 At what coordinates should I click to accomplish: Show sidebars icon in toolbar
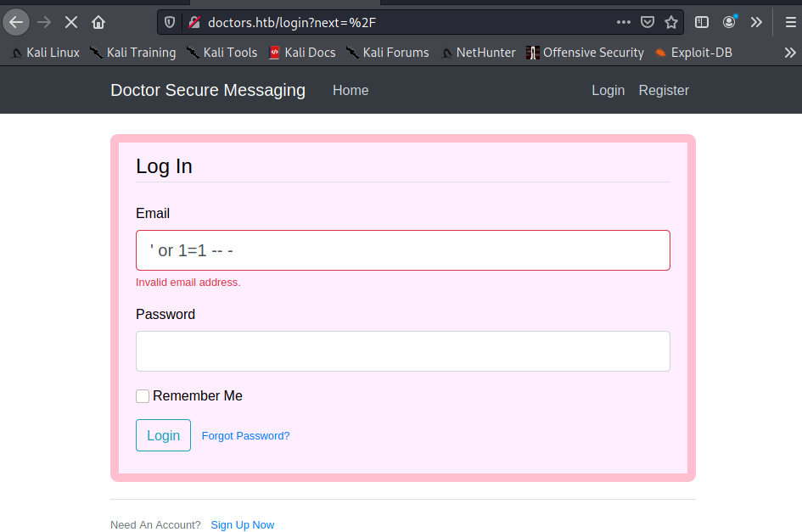[x=702, y=23]
